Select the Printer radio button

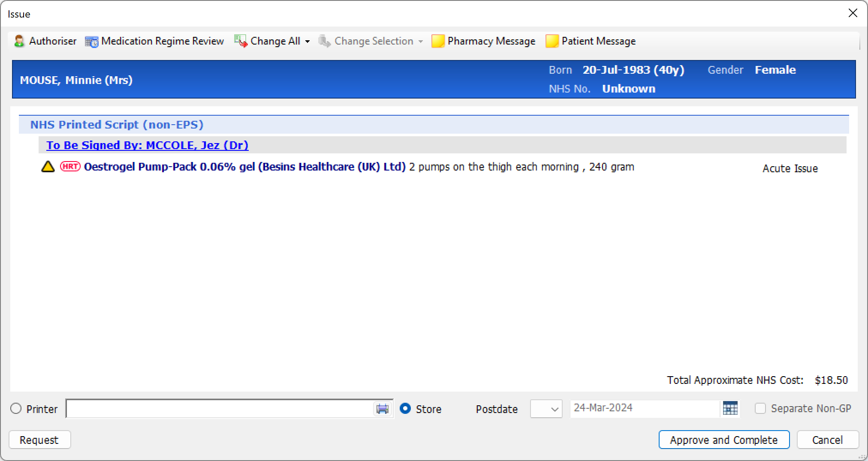coord(16,409)
